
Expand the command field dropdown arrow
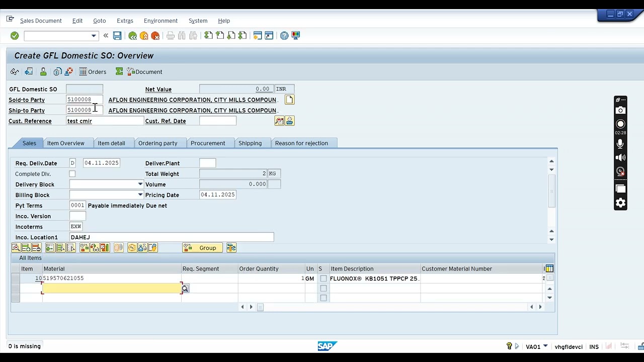[x=94, y=36]
